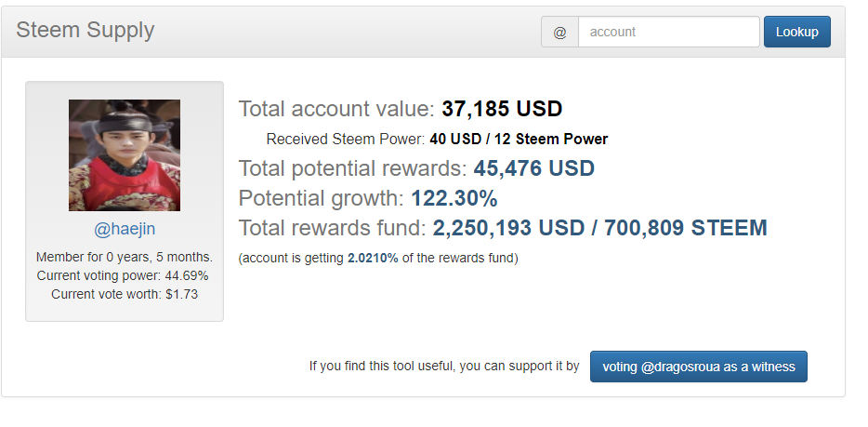868x427 pixels.
Task: Click the 45,476 USD potential rewards value
Action: tap(533, 169)
